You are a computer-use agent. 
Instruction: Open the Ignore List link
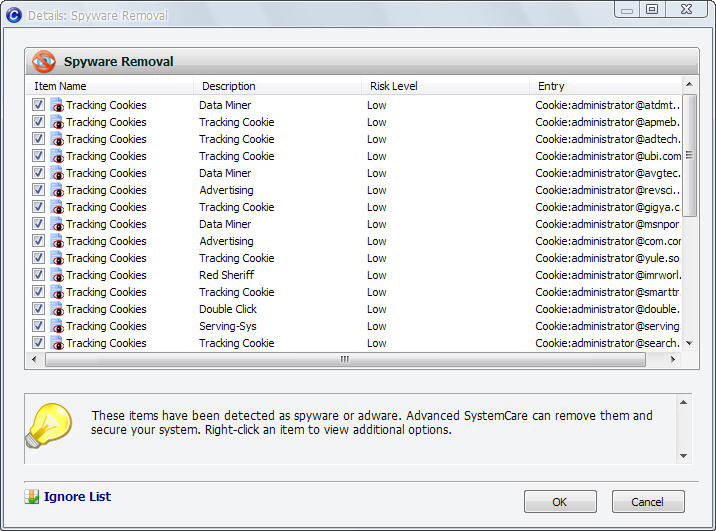tap(77, 497)
